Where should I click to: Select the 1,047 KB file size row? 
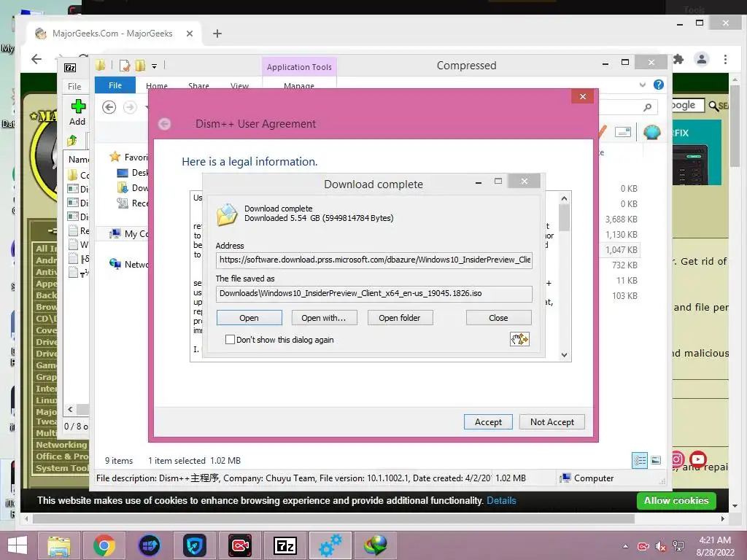621,249
